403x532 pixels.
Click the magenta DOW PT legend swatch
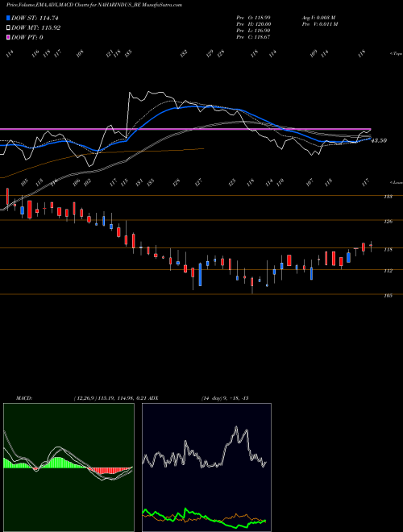coord(8,37)
